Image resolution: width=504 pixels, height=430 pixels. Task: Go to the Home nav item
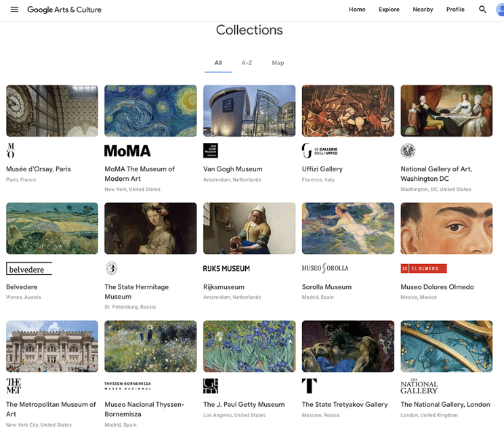(x=357, y=9)
